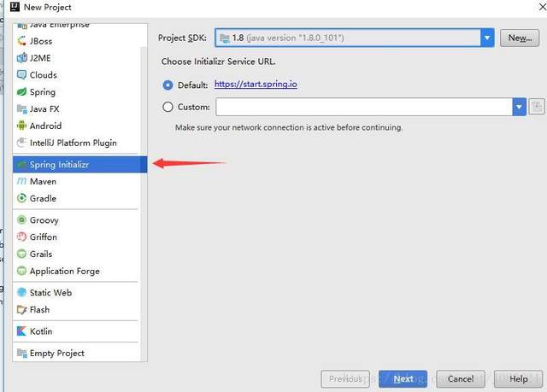The height and width of the screenshot is (392, 547).
Task: Select the Clouds list entry text
Action: click(44, 75)
